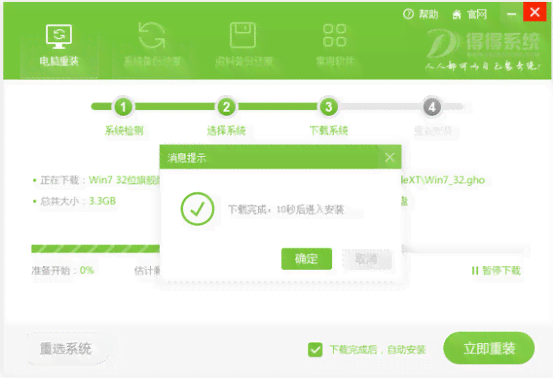Click step 3 下载系统 circle

click(x=329, y=107)
